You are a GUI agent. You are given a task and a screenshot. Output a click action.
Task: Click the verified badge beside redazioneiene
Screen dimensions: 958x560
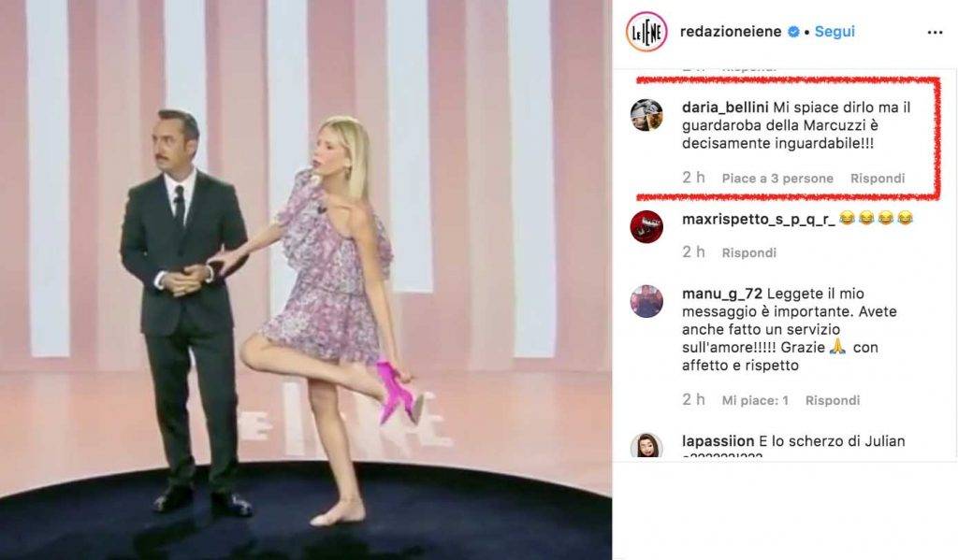(793, 32)
